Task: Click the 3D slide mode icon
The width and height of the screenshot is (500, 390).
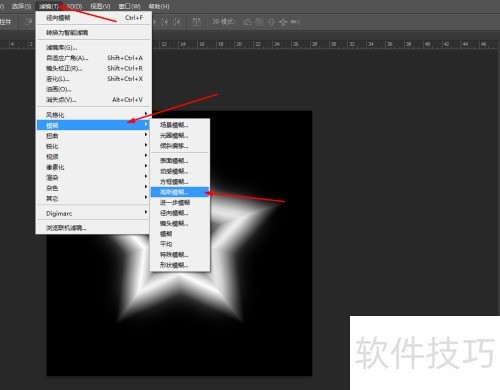Action: [283, 22]
